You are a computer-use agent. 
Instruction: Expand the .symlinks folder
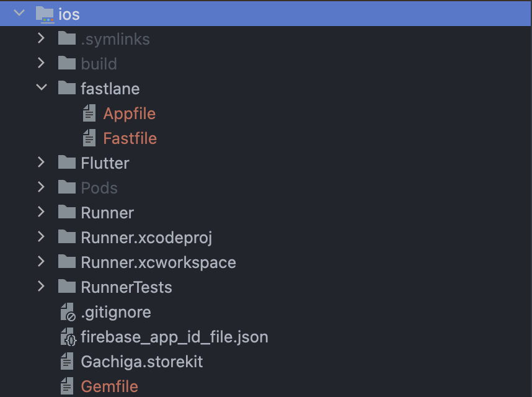41,38
